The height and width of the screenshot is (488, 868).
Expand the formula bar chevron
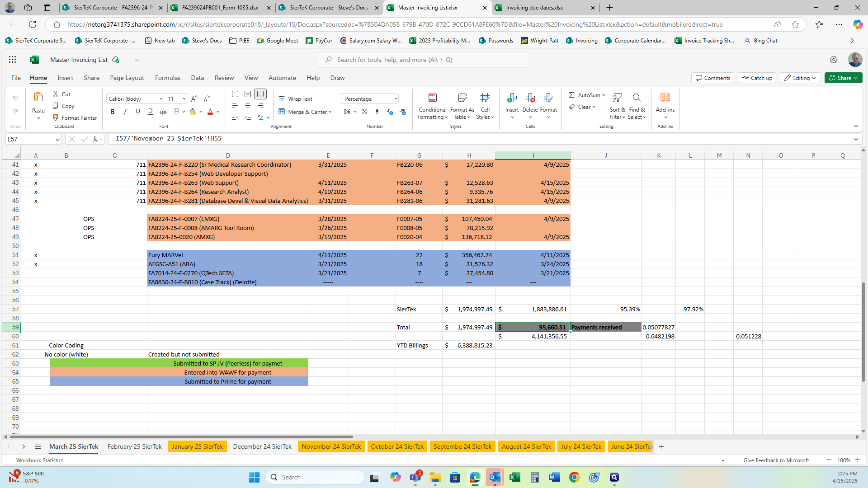(856, 139)
